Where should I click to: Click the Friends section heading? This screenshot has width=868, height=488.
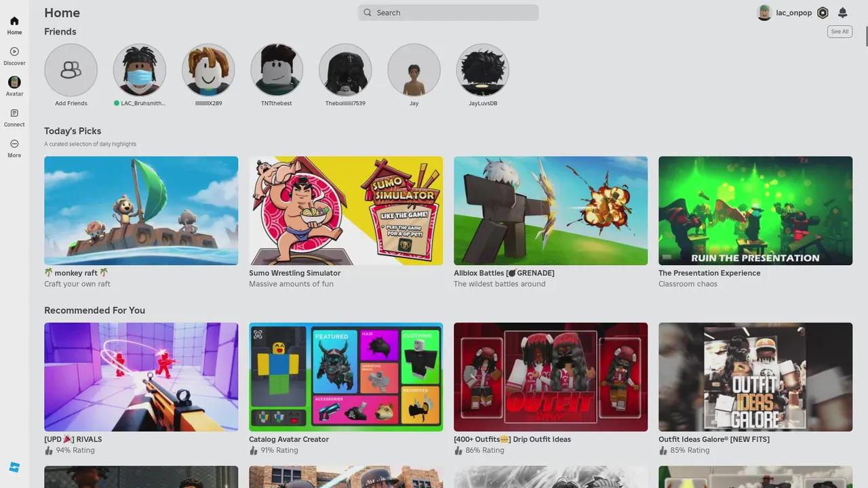[60, 32]
